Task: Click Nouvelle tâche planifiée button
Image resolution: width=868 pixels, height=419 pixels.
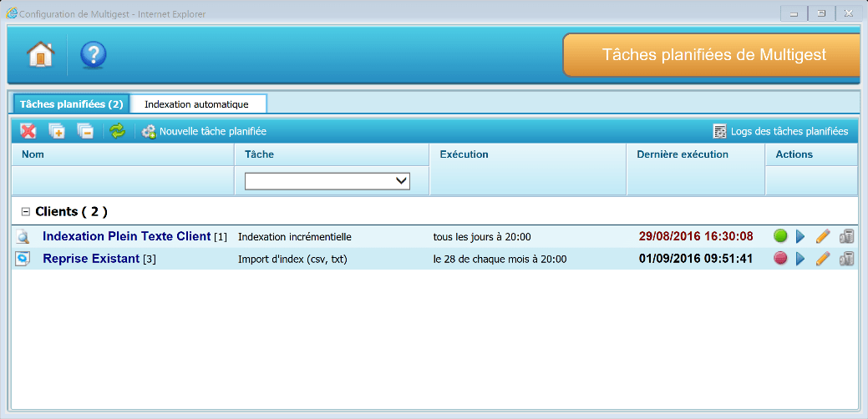Action: 204,131
